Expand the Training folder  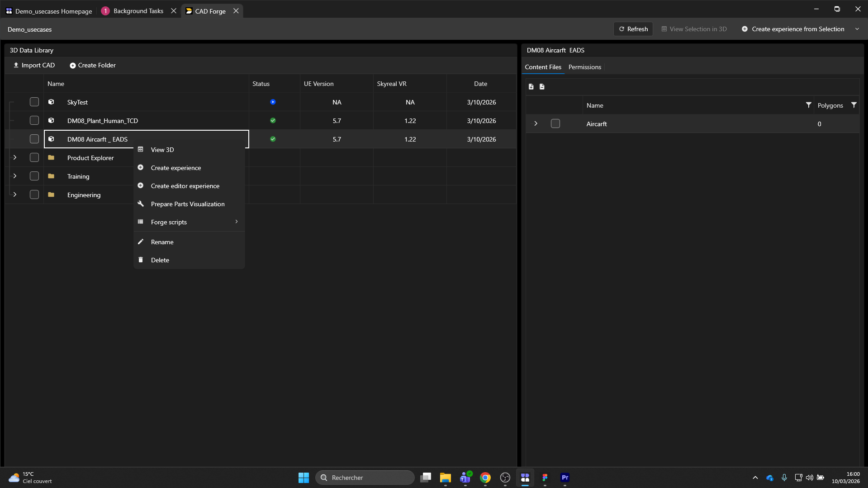pyautogui.click(x=15, y=176)
